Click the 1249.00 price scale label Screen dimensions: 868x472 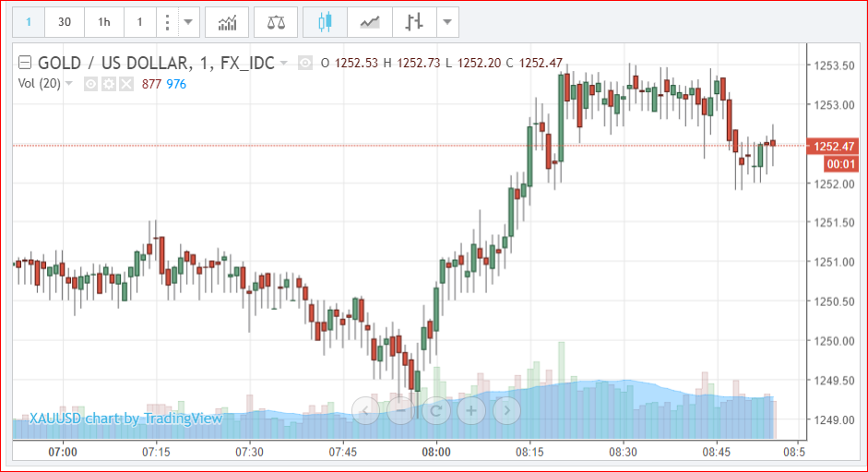point(834,420)
